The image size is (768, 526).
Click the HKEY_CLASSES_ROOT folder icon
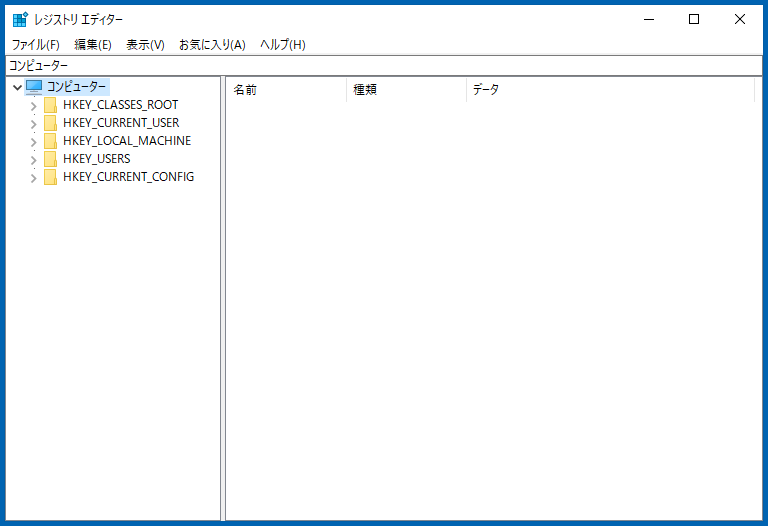click(51, 105)
